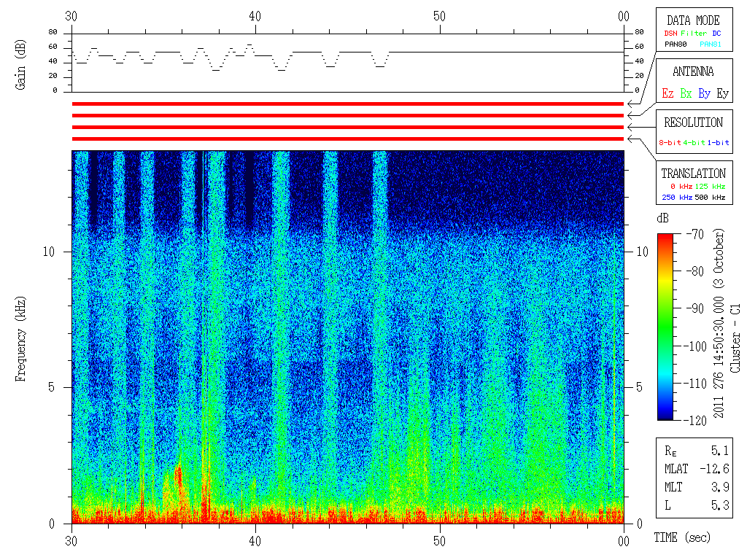Click the red 0 kHz translation label
747x560 pixels.
coord(681,186)
